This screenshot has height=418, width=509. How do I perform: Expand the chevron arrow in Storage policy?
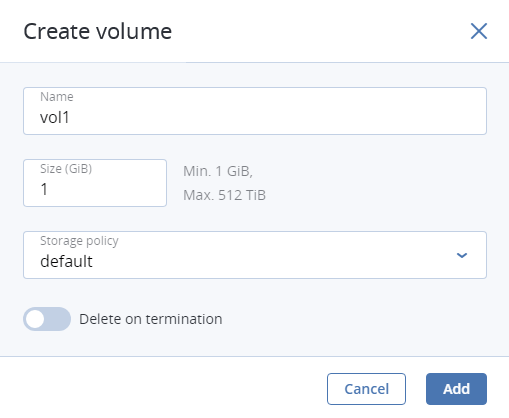(462, 255)
